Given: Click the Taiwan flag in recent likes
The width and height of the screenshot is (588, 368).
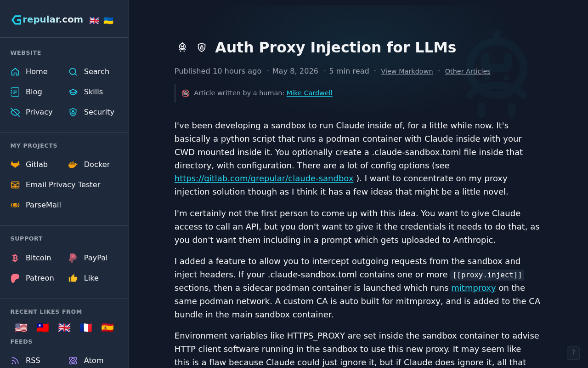Looking at the screenshot, I should coord(43,328).
